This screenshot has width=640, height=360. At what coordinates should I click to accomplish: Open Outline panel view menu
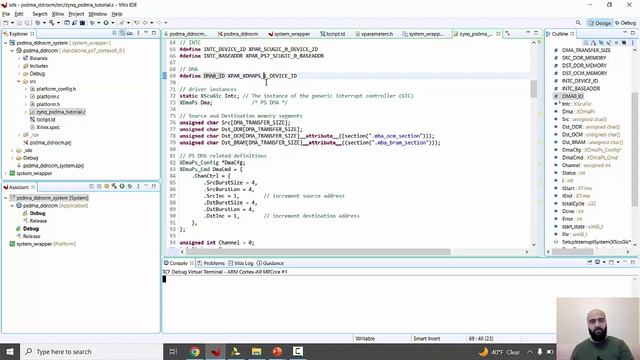click(633, 42)
